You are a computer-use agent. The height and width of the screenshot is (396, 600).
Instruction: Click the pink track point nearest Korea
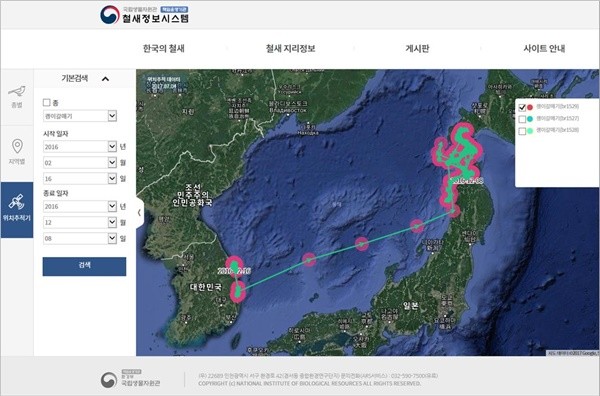click(x=309, y=259)
